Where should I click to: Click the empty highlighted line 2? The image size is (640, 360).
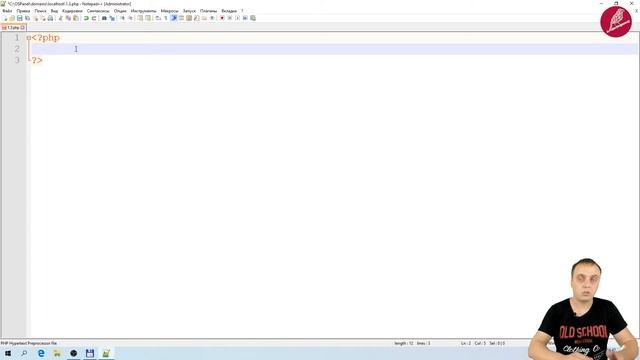pos(335,49)
